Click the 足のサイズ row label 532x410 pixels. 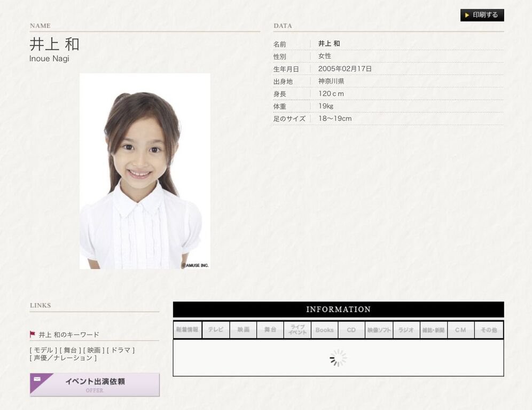tap(290, 119)
